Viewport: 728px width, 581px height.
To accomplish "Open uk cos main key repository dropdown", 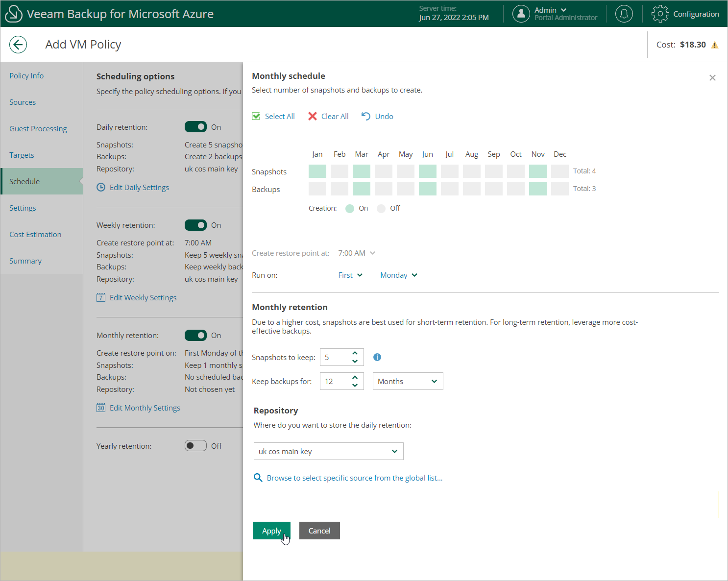I will coord(328,451).
